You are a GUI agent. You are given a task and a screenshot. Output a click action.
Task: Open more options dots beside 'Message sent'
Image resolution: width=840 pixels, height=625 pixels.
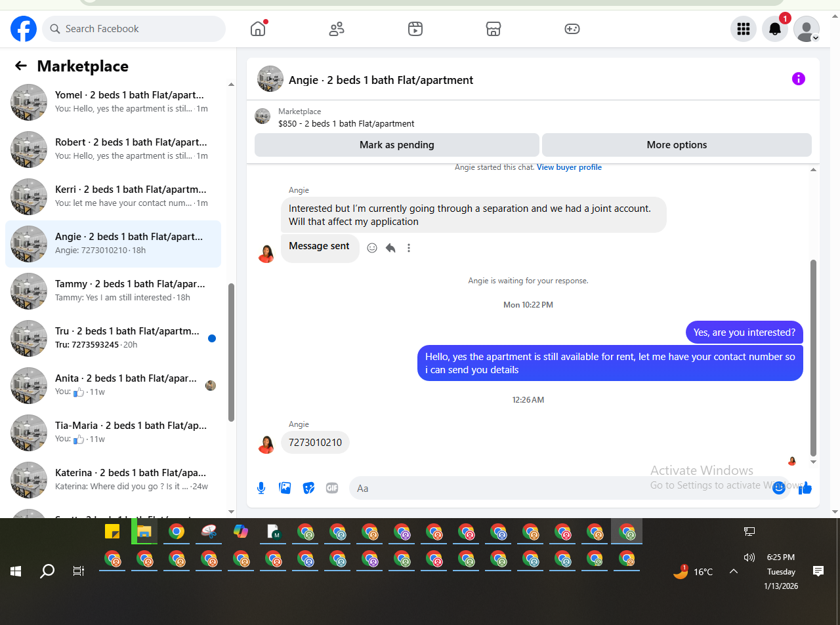[x=409, y=248]
